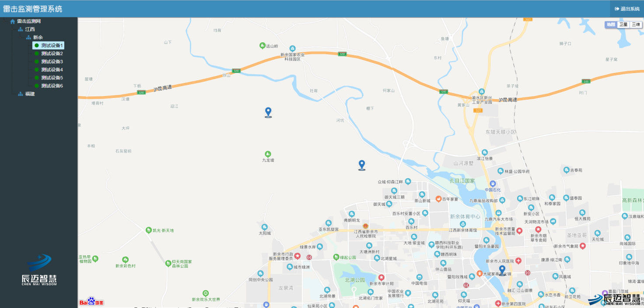Image resolution: width=644 pixels, height=308 pixels.
Task: Collapse the 新余 tree node arrow
Action: [x=21, y=37]
